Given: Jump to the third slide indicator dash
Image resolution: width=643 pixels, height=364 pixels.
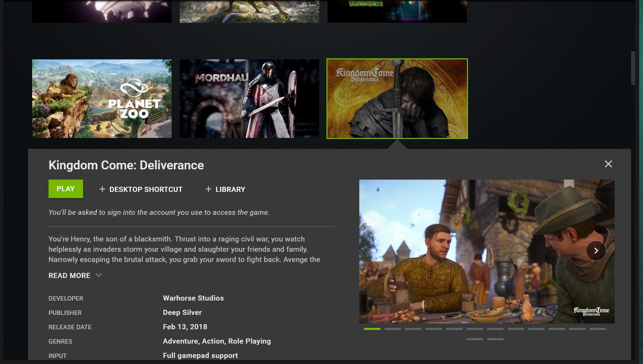Looking at the screenshot, I should coord(413,329).
